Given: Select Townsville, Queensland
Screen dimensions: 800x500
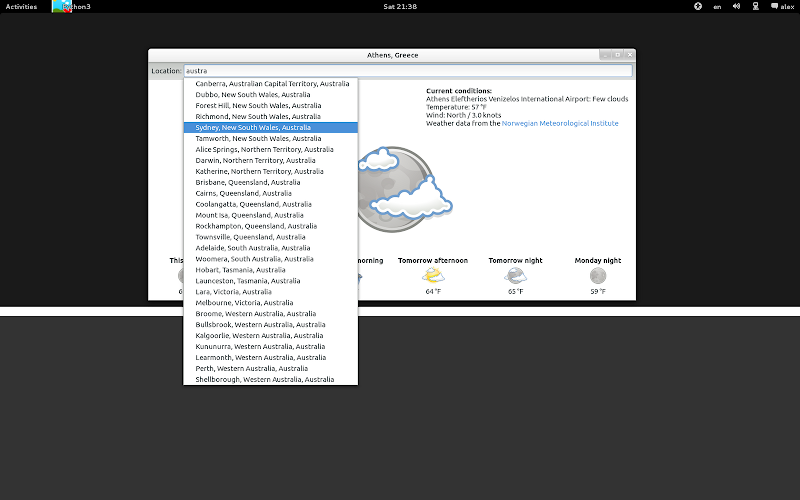Looking at the screenshot, I should click(x=271, y=237).
